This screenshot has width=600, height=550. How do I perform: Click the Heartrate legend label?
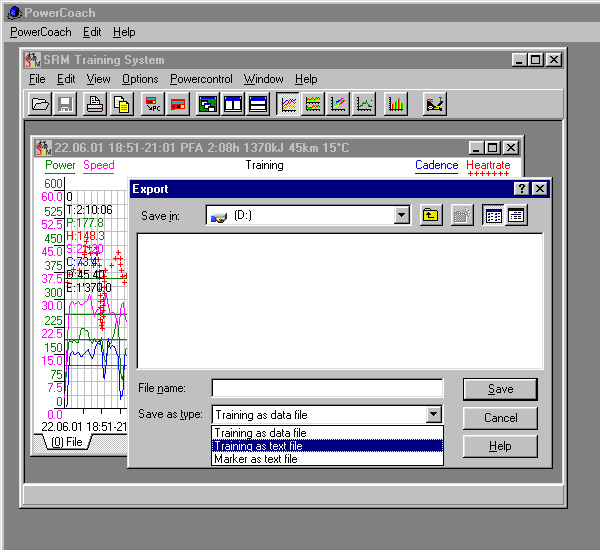point(488,165)
